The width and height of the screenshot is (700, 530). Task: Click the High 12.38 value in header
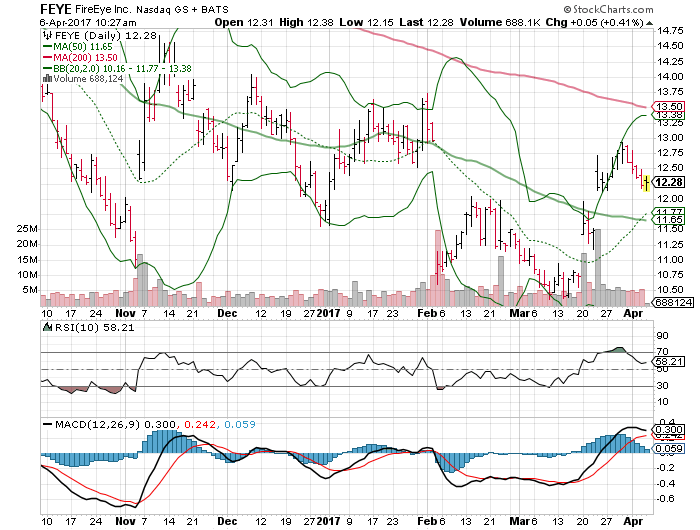click(x=306, y=22)
